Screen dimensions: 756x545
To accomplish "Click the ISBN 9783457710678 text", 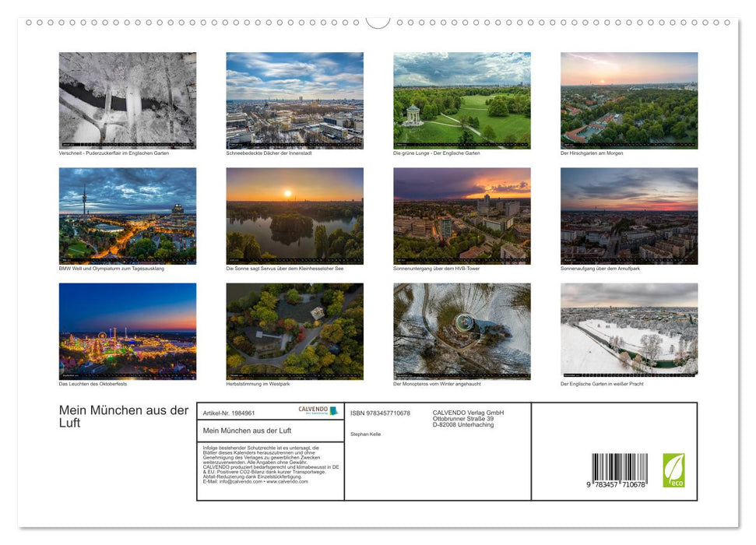I will (380, 412).
